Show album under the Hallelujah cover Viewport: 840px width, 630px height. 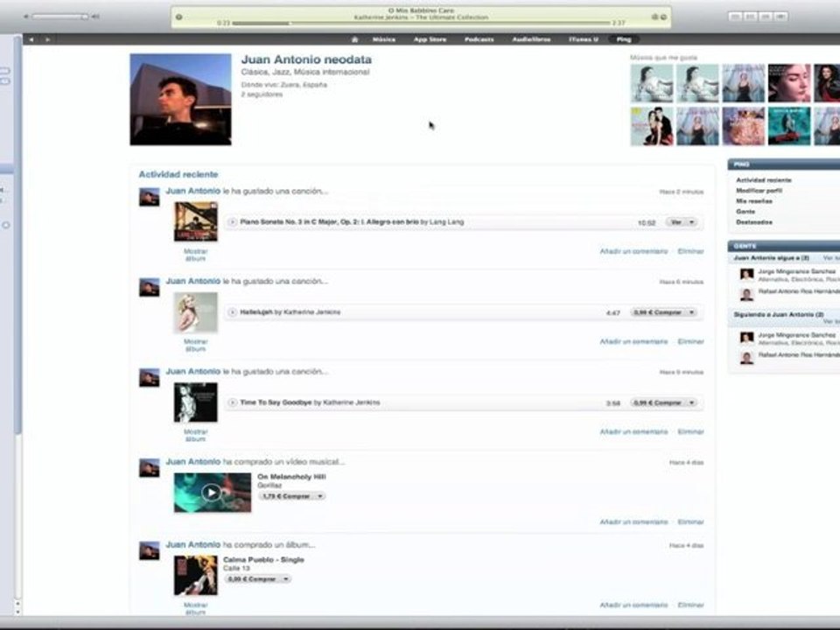click(x=195, y=345)
